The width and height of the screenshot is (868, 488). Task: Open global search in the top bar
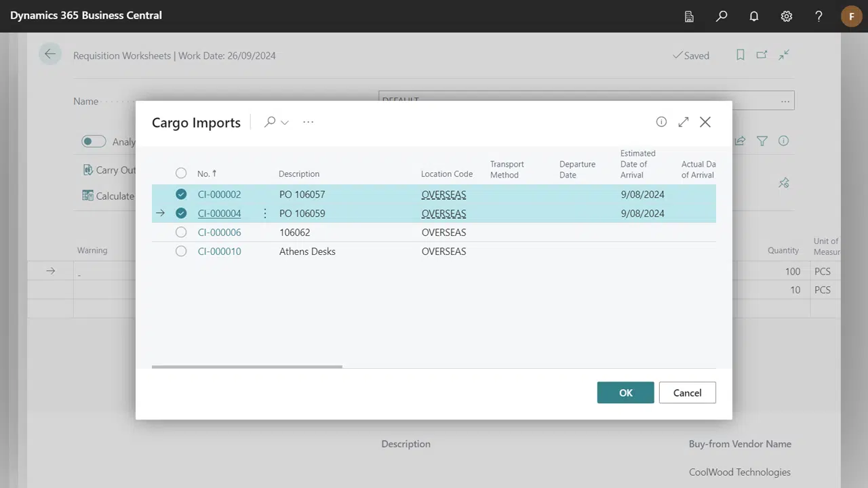(x=722, y=16)
